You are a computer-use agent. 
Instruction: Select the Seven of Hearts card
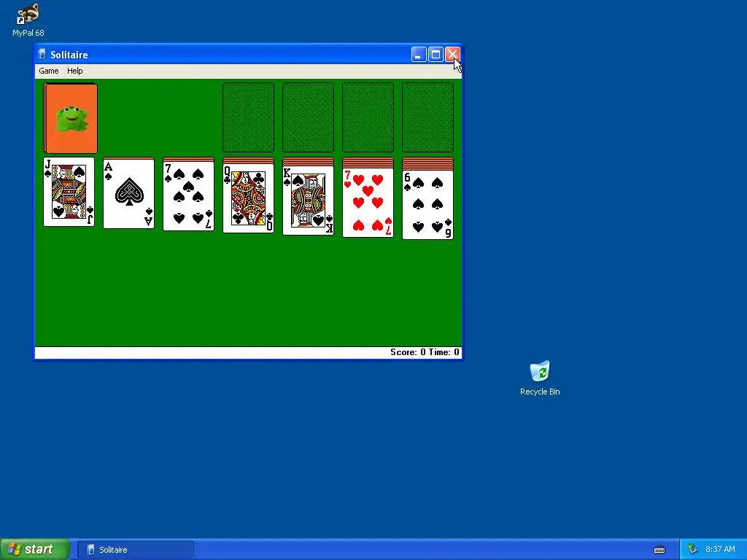coord(368,203)
